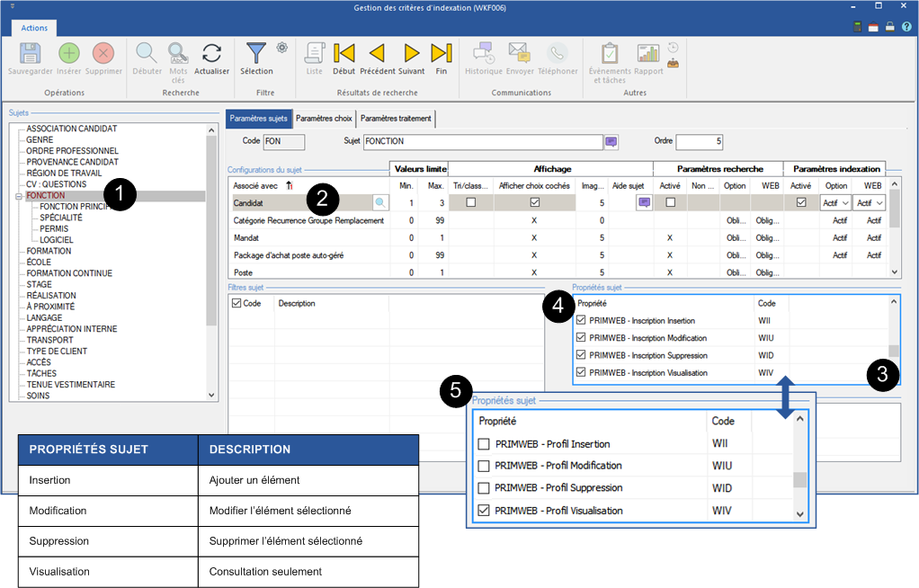Select FORMATION CONTINUE in the Sujets tree
919x588 pixels.
pos(69,273)
